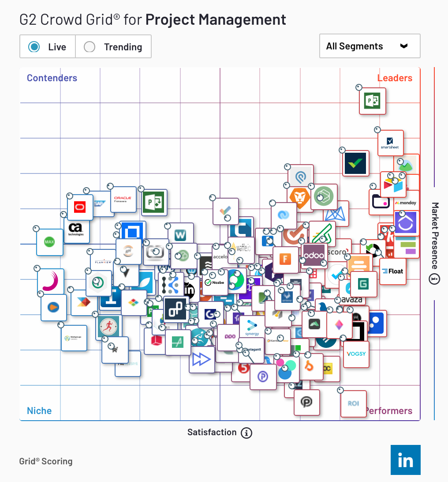This screenshot has width=448, height=482.
Task: Click the Smartsheet logo tile
Action: (x=390, y=143)
